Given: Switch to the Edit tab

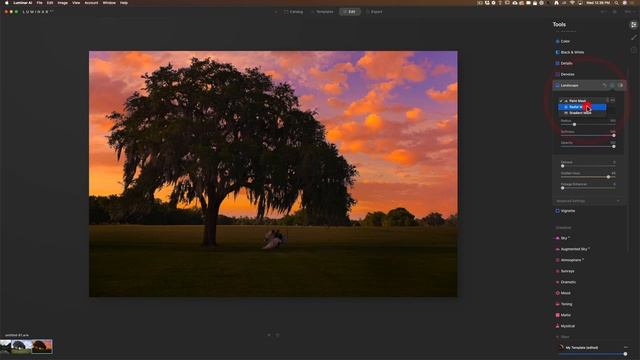Looking at the screenshot, I should 349,12.
